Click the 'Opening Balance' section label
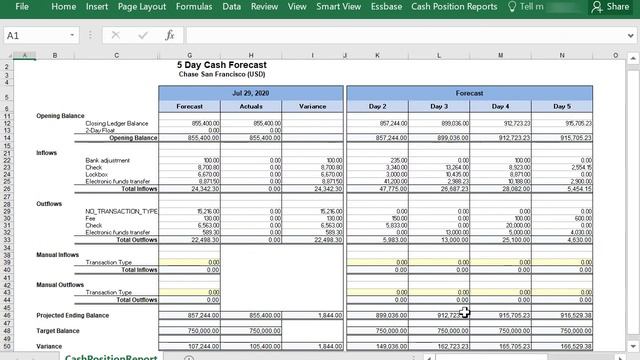The width and height of the screenshot is (640, 360). pyautogui.click(x=60, y=116)
